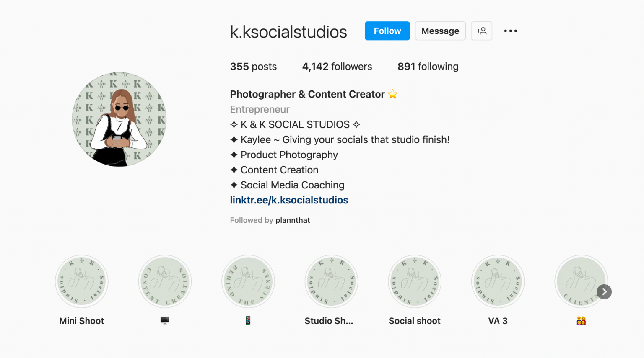Click the Follow button

click(387, 31)
